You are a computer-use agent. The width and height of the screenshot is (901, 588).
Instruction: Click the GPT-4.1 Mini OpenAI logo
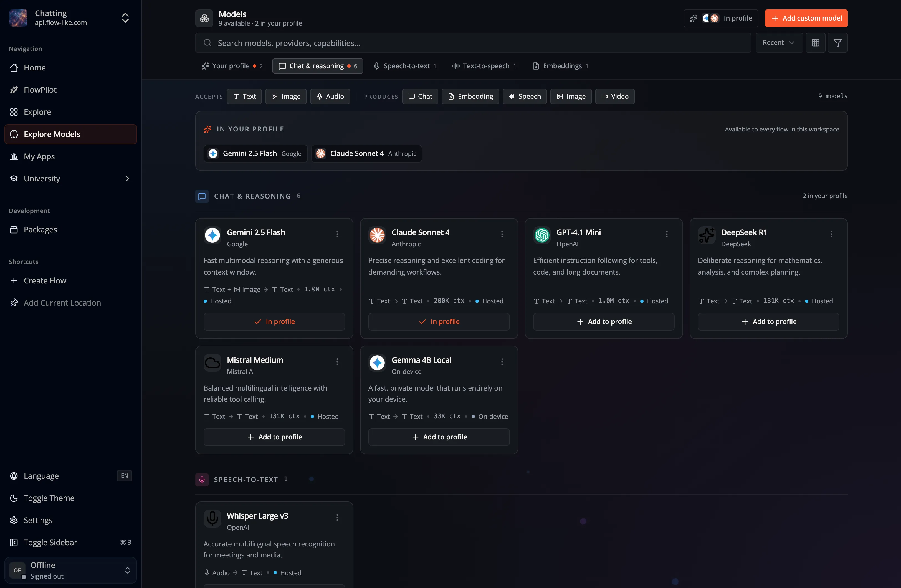[542, 235]
